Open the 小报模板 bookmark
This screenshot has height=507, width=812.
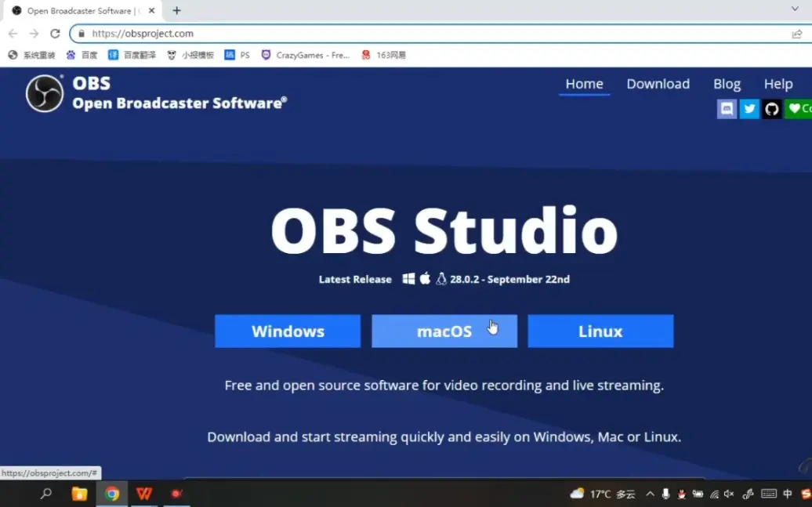(x=190, y=55)
